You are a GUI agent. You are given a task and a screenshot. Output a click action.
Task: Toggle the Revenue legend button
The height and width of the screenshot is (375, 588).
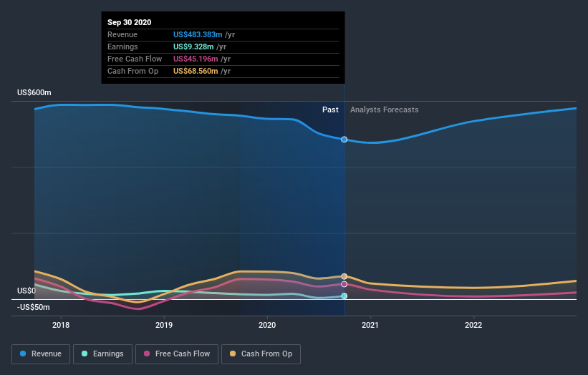41,354
